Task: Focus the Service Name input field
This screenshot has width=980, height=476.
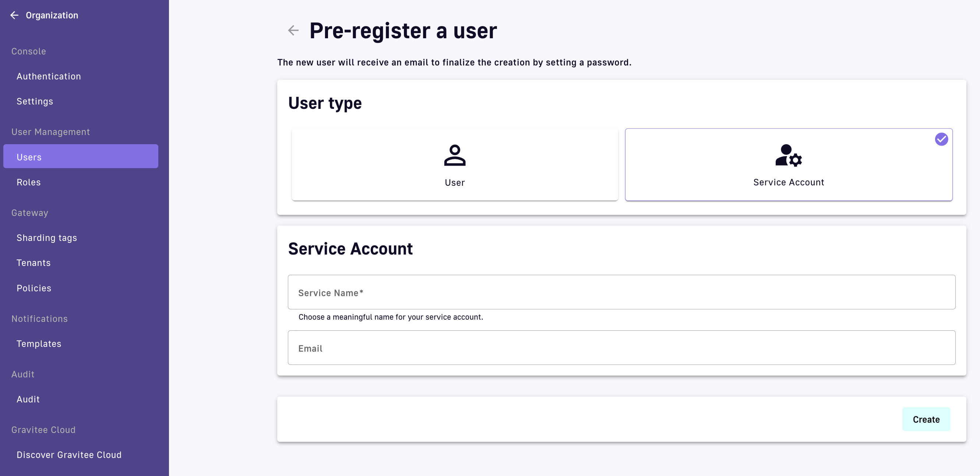Action: (x=621, y=292)
